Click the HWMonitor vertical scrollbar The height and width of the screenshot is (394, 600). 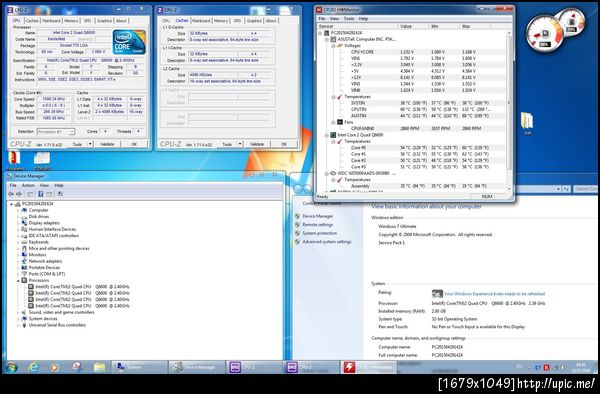click(x=509, y=111)
